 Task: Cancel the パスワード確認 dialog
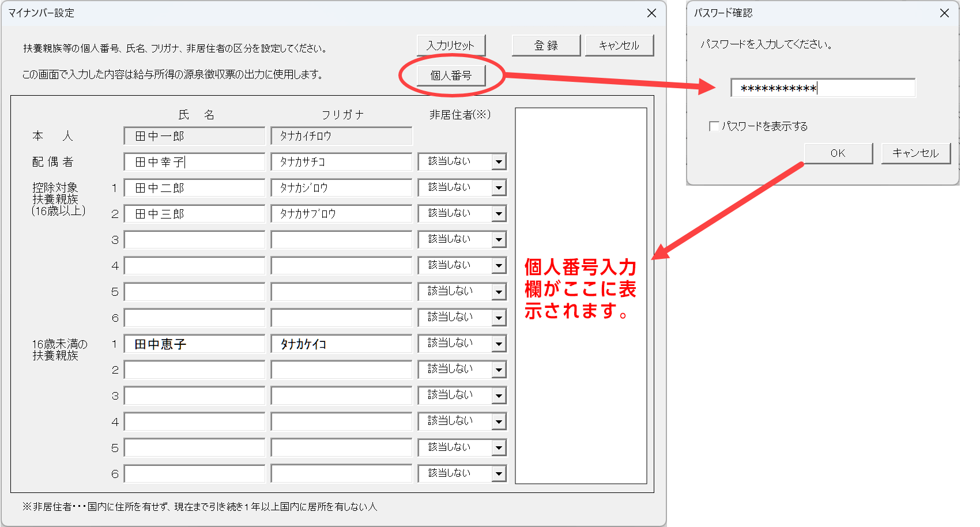pyautogui.click(x=915, y=153)
